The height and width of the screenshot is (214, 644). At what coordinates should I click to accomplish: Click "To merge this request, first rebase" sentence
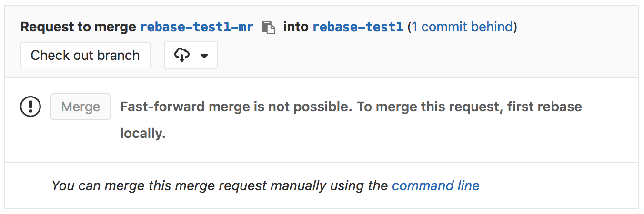click(469, 107)
